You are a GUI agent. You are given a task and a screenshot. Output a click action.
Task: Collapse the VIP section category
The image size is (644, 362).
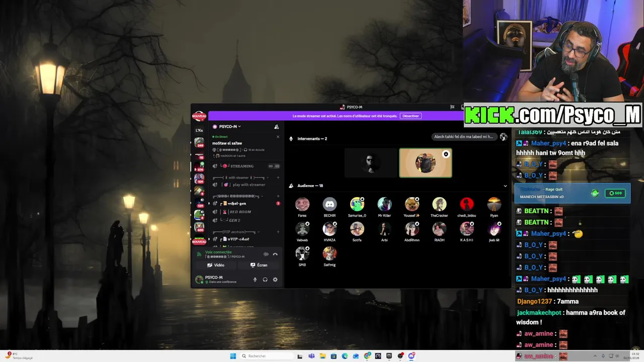(x=235, y=232)
